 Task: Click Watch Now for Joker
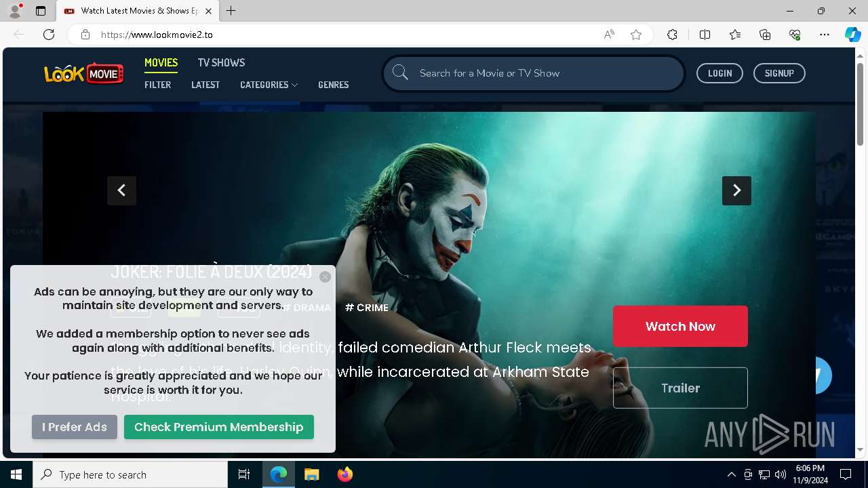point(680,326)
